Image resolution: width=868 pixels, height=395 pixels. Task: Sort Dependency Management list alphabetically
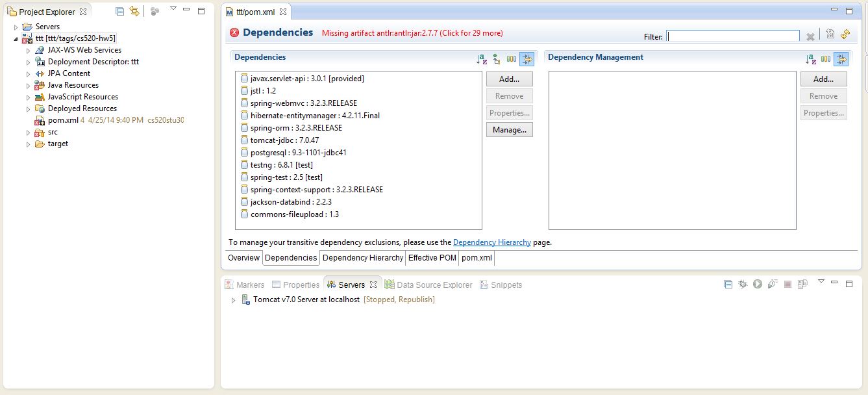(811, 59)
